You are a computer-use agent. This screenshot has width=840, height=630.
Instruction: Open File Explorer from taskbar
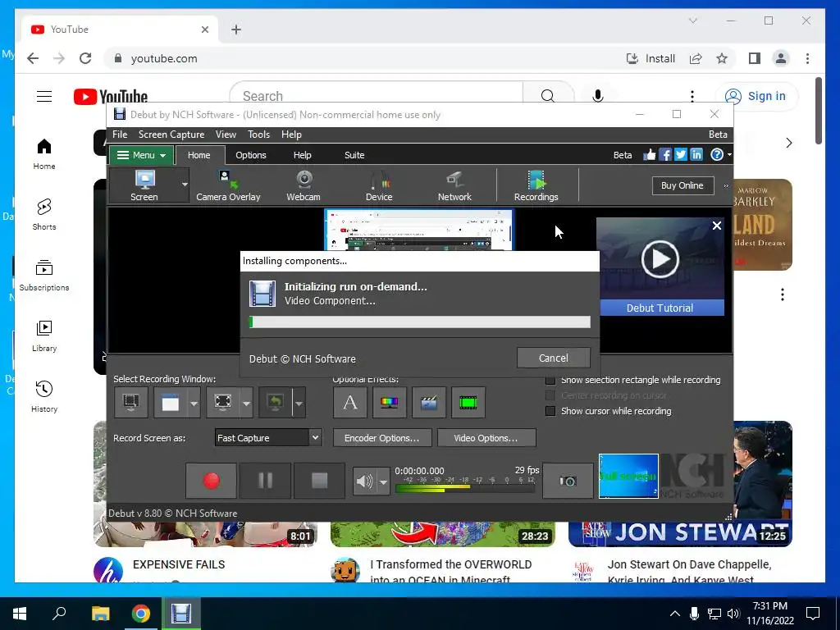point(100,614)
